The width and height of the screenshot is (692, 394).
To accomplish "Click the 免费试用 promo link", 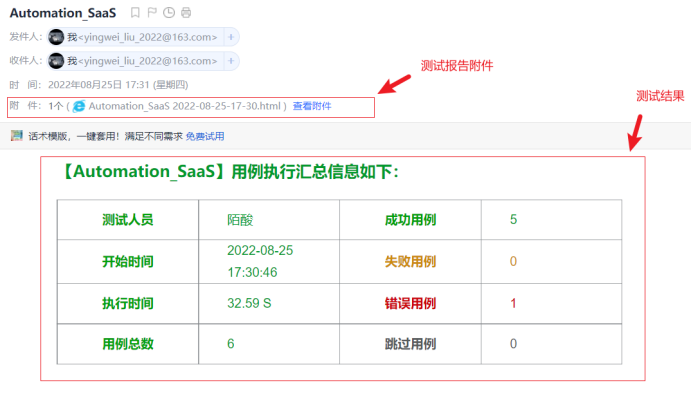I will tap(205, 136).
